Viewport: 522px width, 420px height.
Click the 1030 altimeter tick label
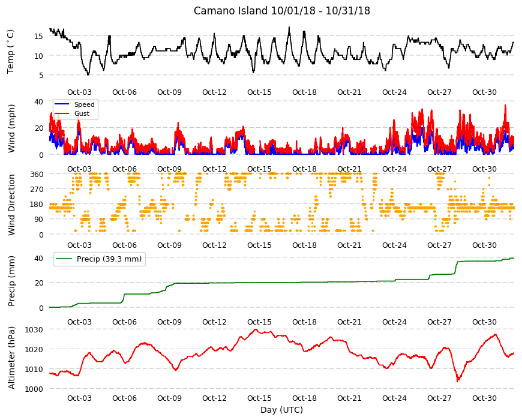point(34,330)
